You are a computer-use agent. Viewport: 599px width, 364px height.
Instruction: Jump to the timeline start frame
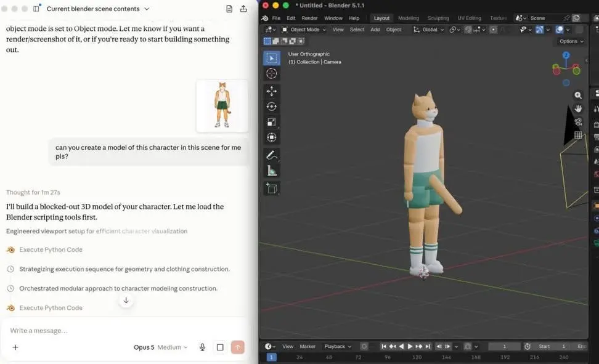(x=383, y=346)
